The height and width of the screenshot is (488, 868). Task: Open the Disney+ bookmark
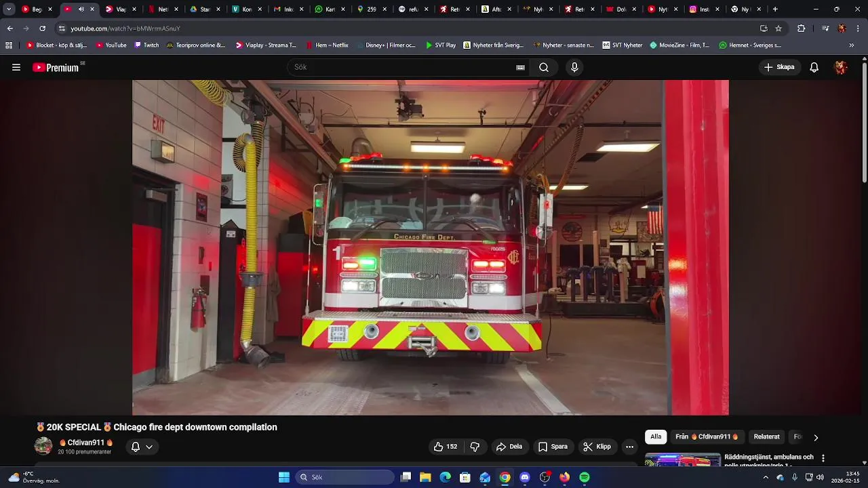pyautogui.click(x=385, y=45)
